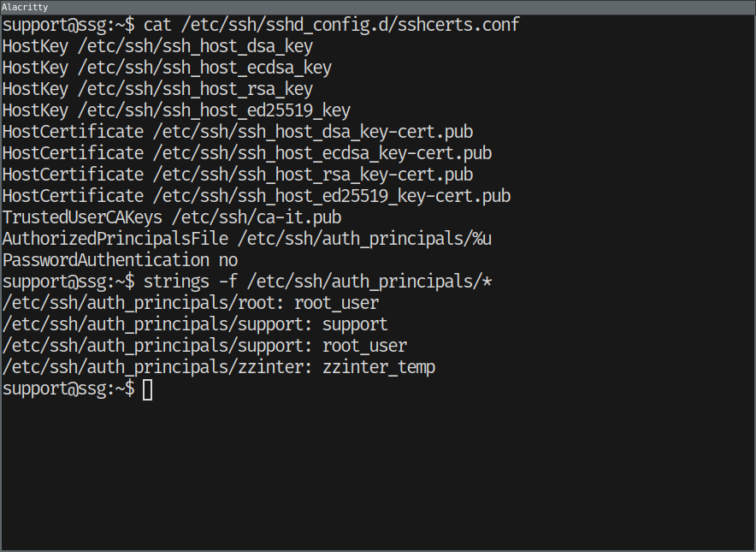Click the ssh_host_dsa_key HostKey path
This screenshot has height=552, width=756.
tap(195, 46)
